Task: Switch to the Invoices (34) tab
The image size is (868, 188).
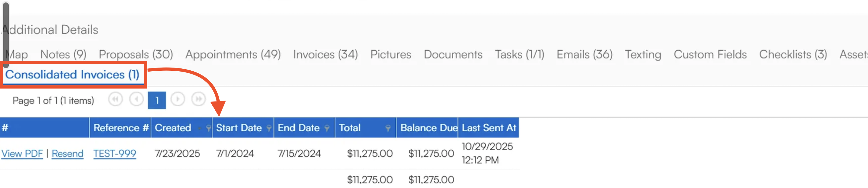Action: point(325,55)
